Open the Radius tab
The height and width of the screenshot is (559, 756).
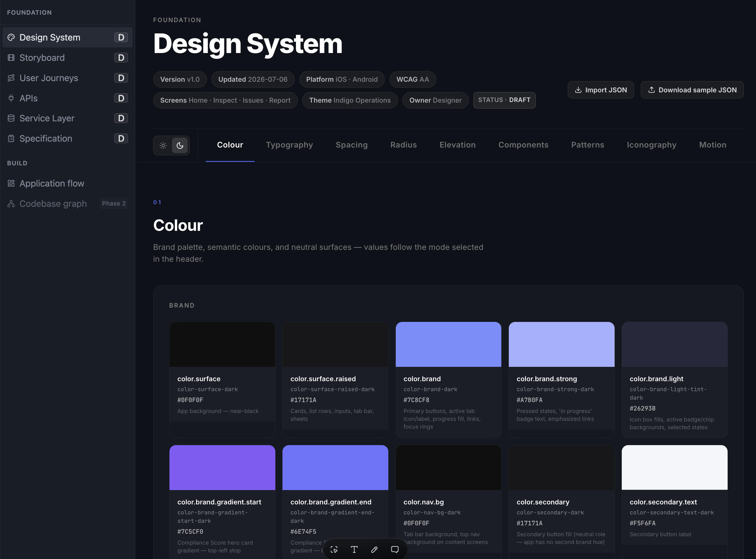(x=404, y=145)
